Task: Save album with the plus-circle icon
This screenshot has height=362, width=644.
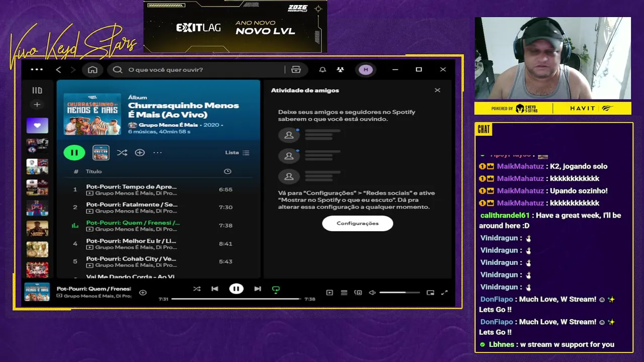Action: 140,152
